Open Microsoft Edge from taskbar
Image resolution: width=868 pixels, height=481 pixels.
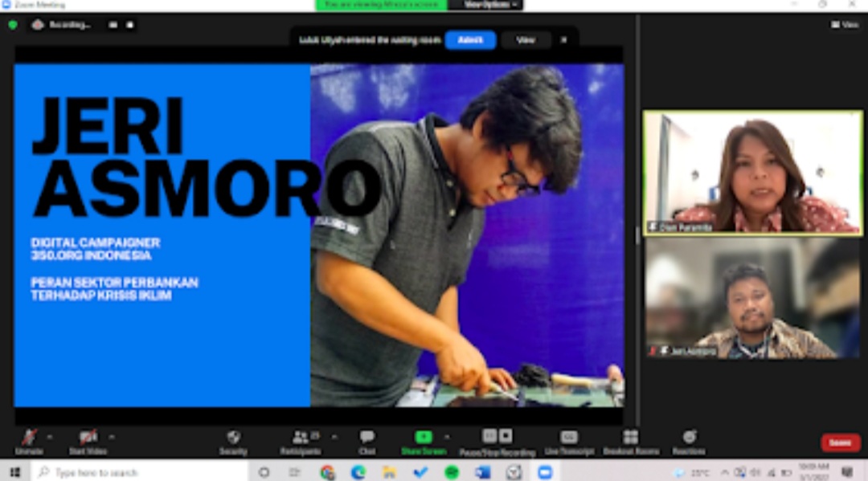pos(358,472)
